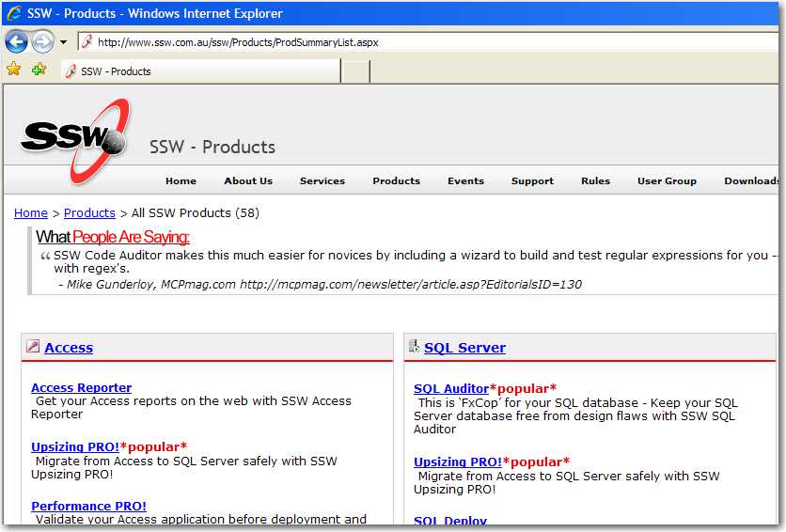786x532 pixels.
Task: Click the SQL Server category heading link
Action: click(x=464, y=348)
